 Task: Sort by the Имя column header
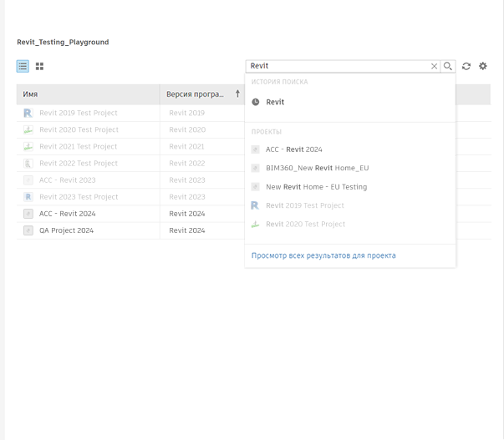[31, 94]
